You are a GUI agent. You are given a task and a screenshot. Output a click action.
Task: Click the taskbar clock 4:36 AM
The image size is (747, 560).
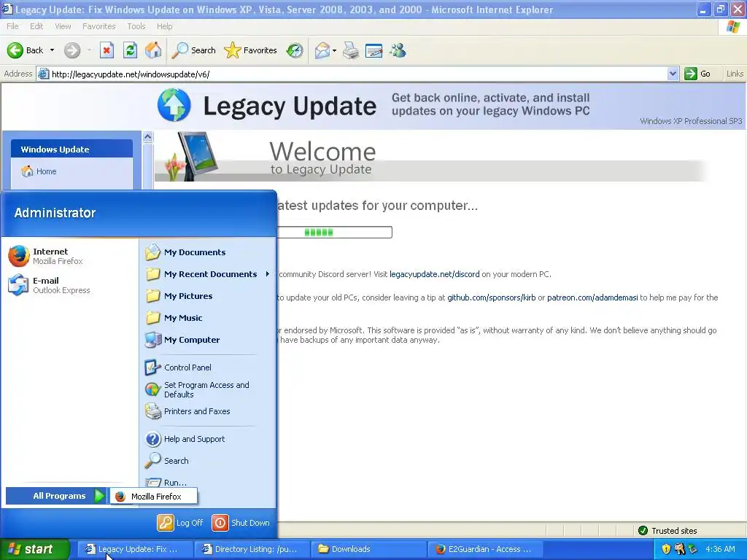(x=720, y=549)
